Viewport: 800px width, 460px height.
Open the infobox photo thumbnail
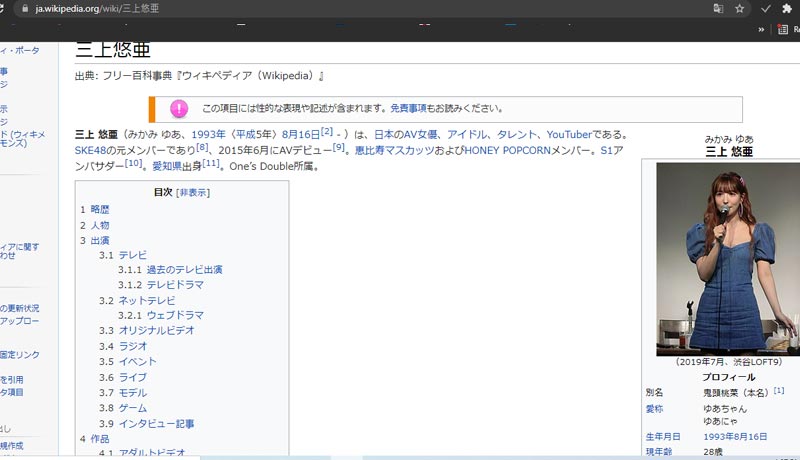(728, 259)
